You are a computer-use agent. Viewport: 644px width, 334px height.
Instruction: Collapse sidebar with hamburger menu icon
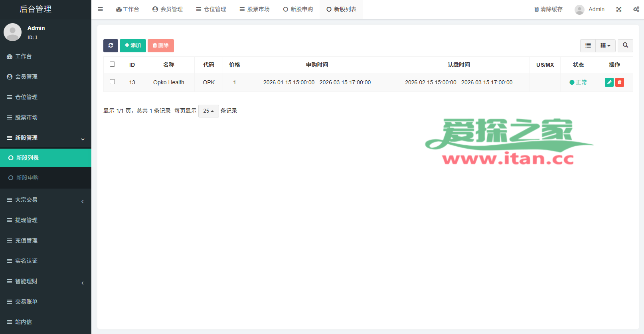pos(101,9)
